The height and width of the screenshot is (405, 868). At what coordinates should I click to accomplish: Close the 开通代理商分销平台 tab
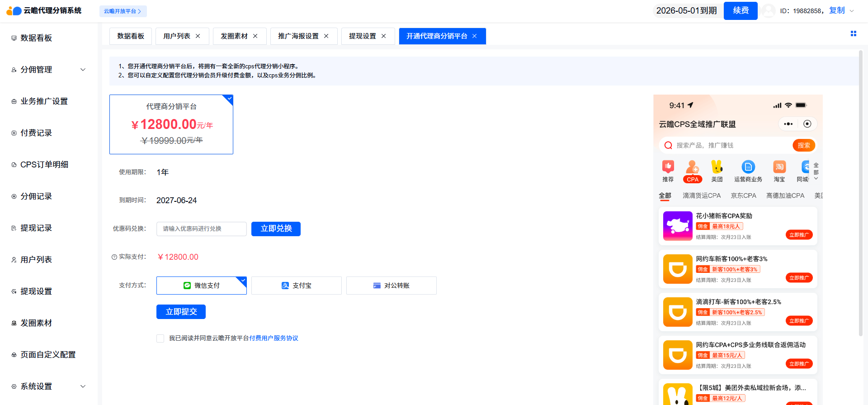pos(474,36)
